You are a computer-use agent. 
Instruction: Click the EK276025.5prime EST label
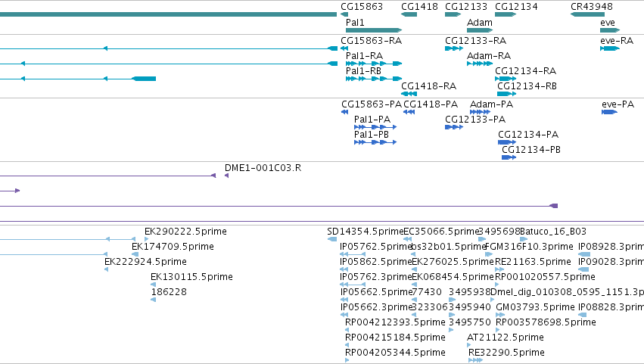coord(453,262)
